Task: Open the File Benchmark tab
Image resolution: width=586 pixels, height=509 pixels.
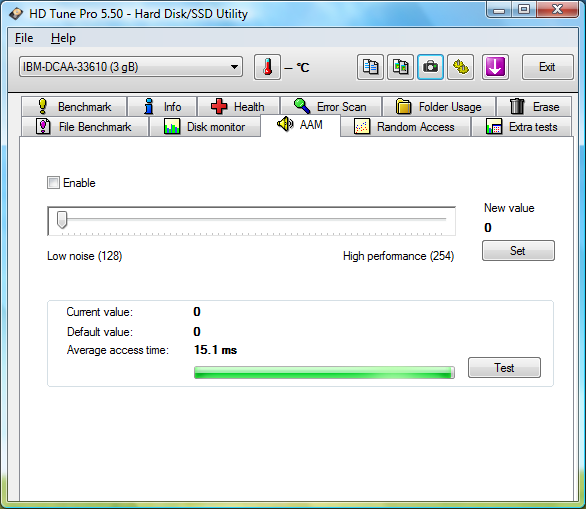Action: pyautogui.click(x=85, y=127)
